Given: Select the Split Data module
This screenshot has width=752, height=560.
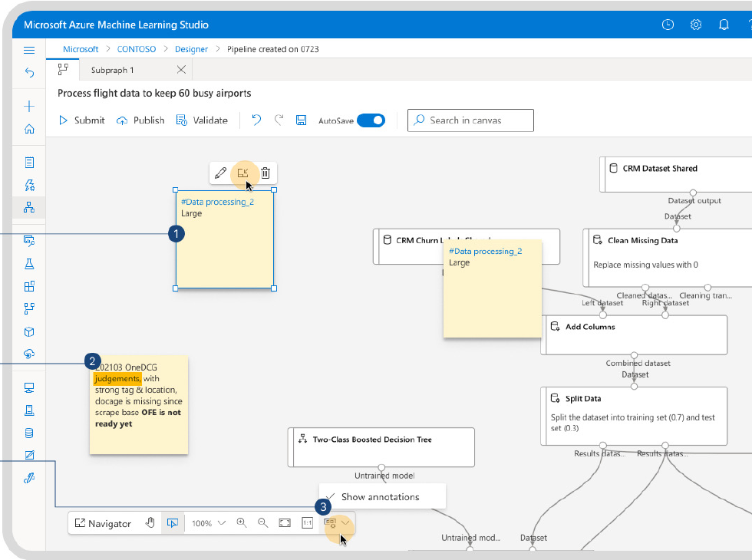Looking at the screenshot, I should point(634,416).
